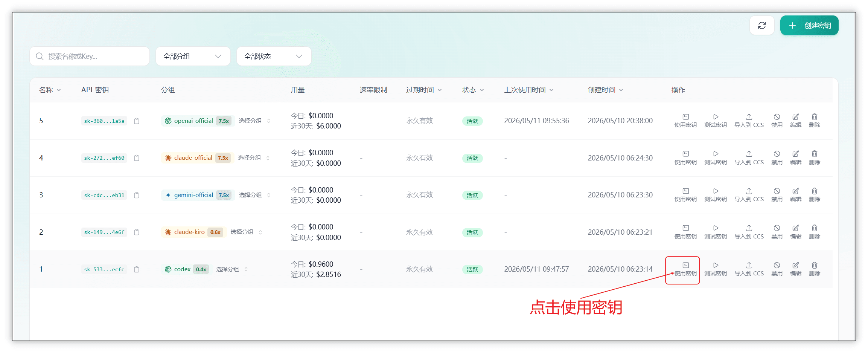The width and height of the screenshot is (868, 353).
Task: Delete key 1 with 删除
Action: [815, 269]
